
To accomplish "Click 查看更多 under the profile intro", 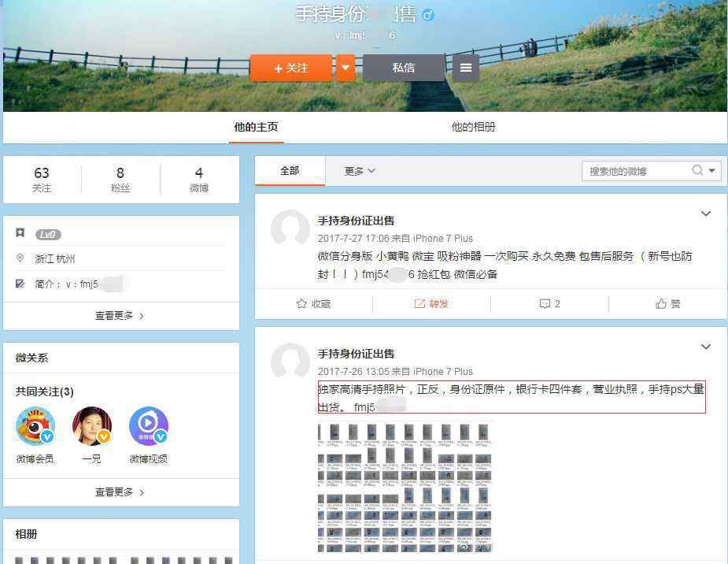I will [x=120, y=316].
